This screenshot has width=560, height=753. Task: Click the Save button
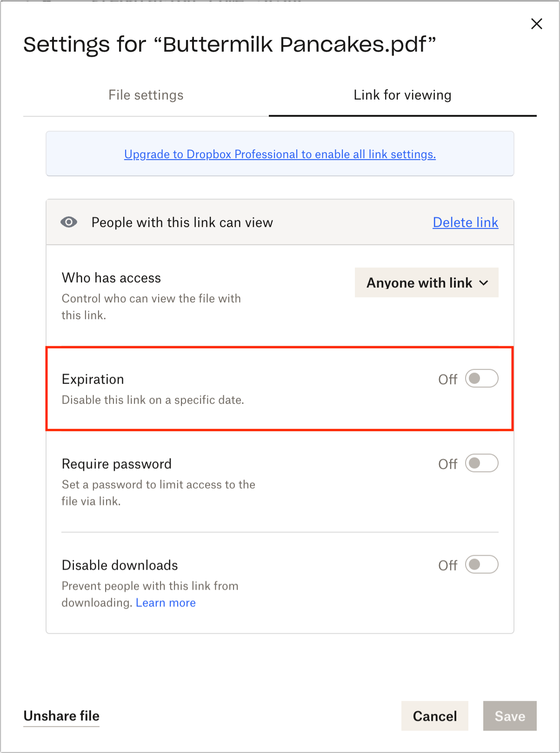point(510,716)
